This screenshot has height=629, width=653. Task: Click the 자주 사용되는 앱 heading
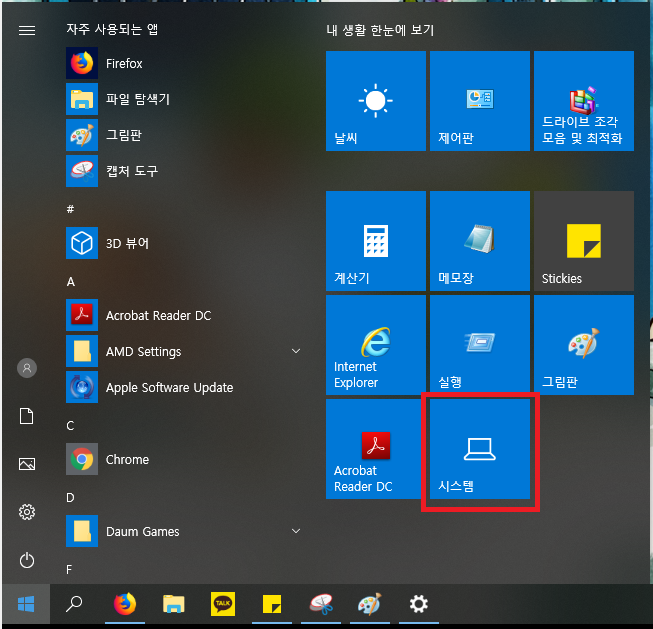[x=112, y=29]
